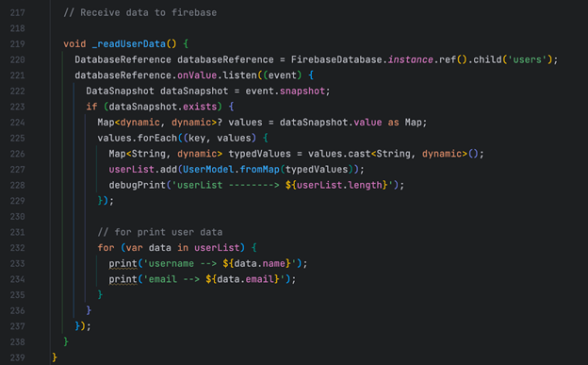
Task: Click the _readUserData function name
Action: tap(128, 44)
